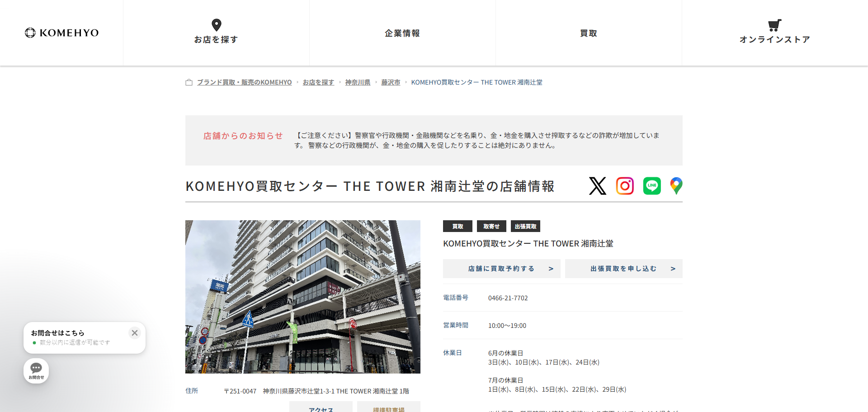Viewport: 868px width, 412px height.
Task: Click the map pin icon above お店を探す
Action: (217, 25)
